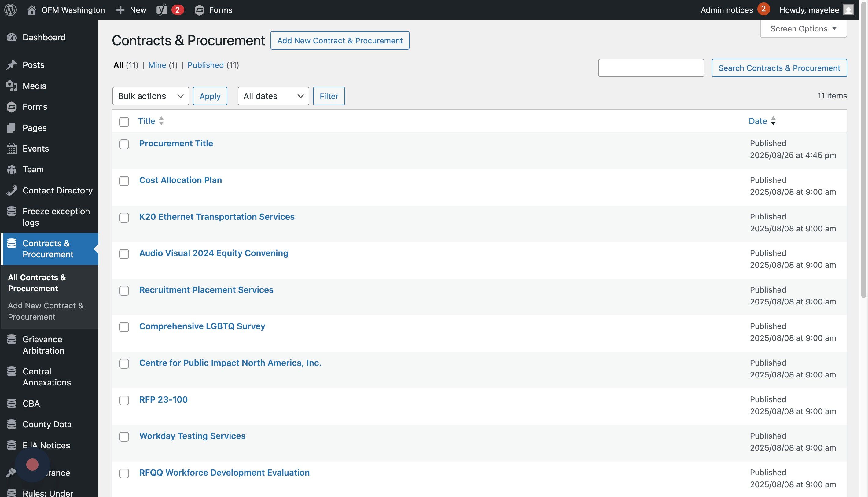Click Add New Contract & Procurement button
Screen dimensions: 868x497
[340, 41]
